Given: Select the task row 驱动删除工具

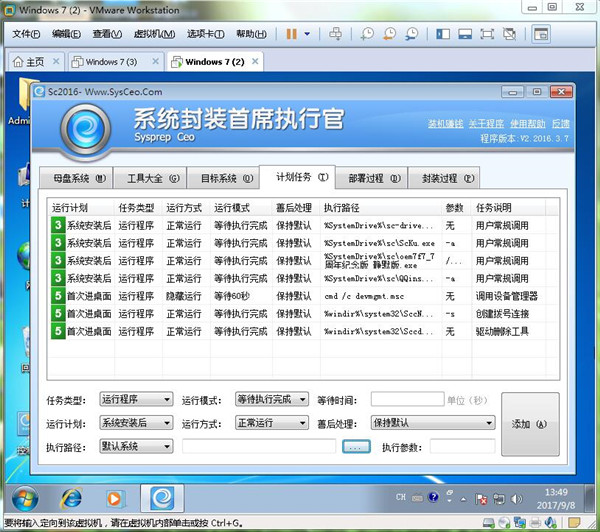Looking at the screenshot, I should [304, 331].
